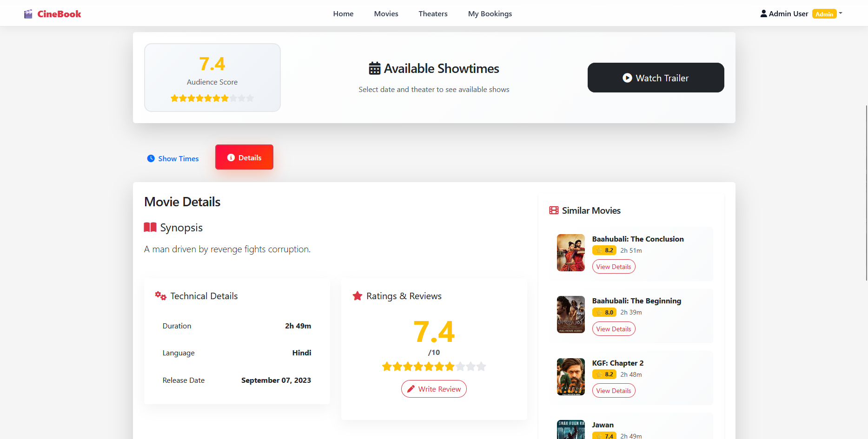The height and width of the screenshot is (439, 868).
Task: Open the Movies menu item
Action: [386, 14]
